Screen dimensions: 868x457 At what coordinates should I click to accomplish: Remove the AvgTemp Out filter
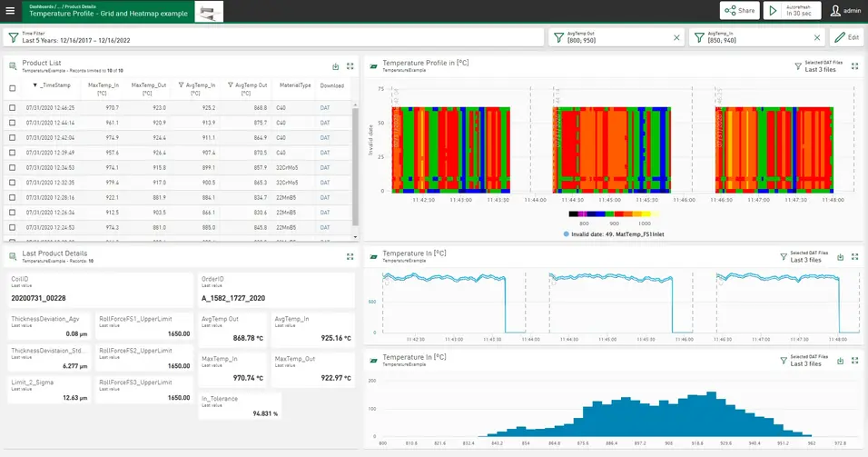click(x=676, y=37)
